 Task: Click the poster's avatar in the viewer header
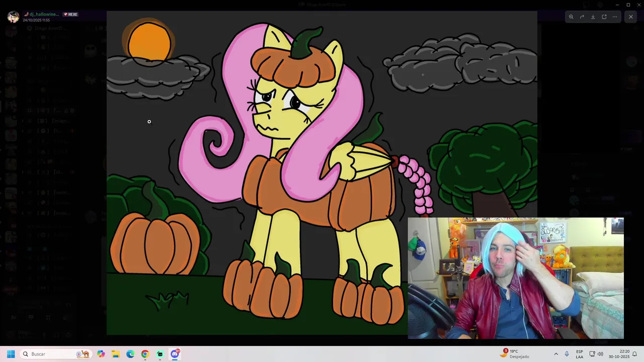pyautogui.click(x=13, y=17)
